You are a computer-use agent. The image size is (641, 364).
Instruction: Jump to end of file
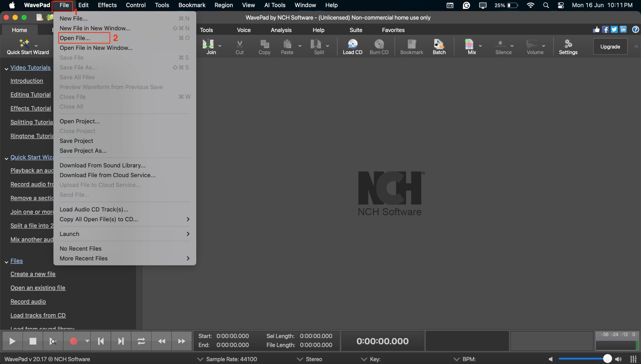121,341
